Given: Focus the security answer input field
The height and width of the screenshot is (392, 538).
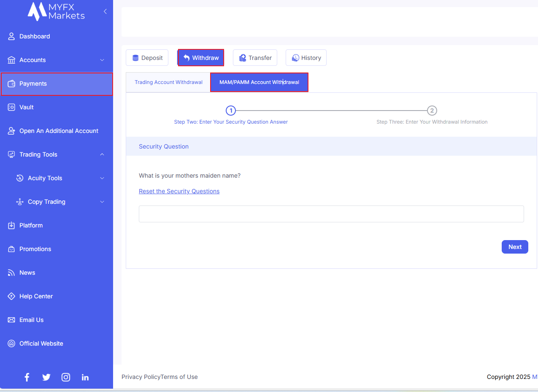Looking at the screenshot, I should (331, 214).
